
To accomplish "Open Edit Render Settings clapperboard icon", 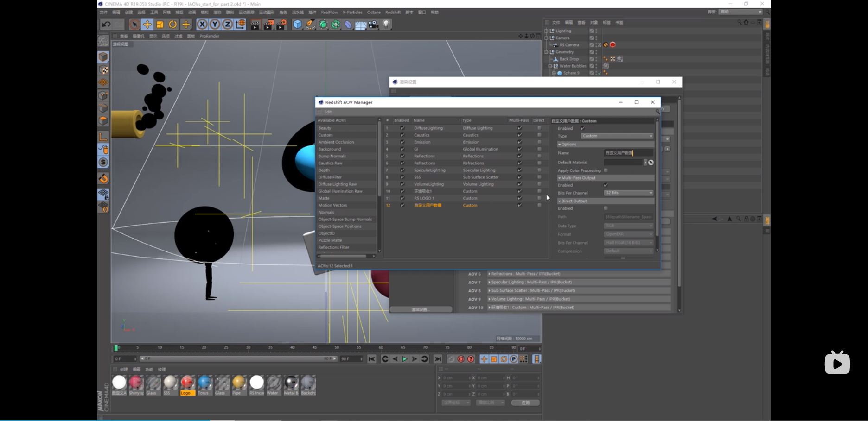I will (281, 25).
